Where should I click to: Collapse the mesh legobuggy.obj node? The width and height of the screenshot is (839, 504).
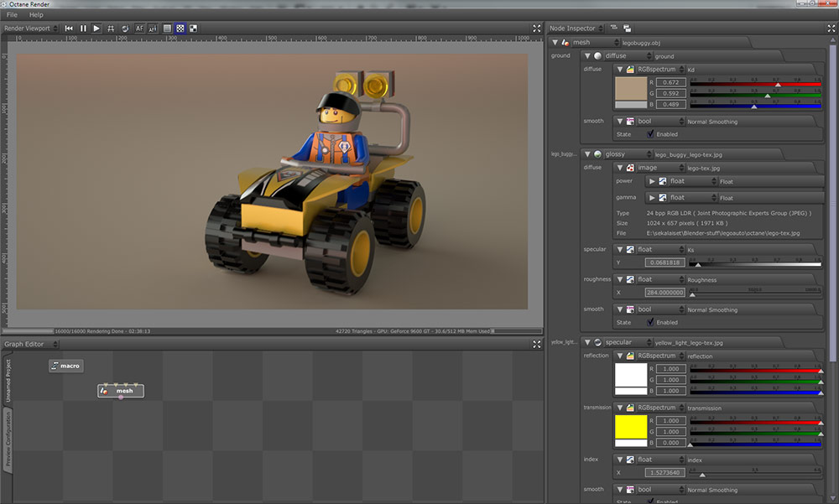click(555, 42)
